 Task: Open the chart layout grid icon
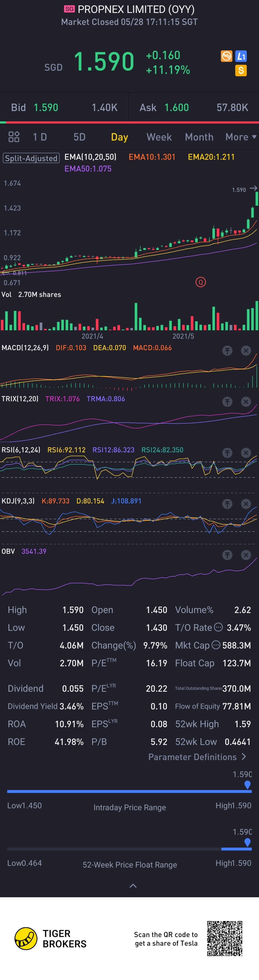(14, 137)
